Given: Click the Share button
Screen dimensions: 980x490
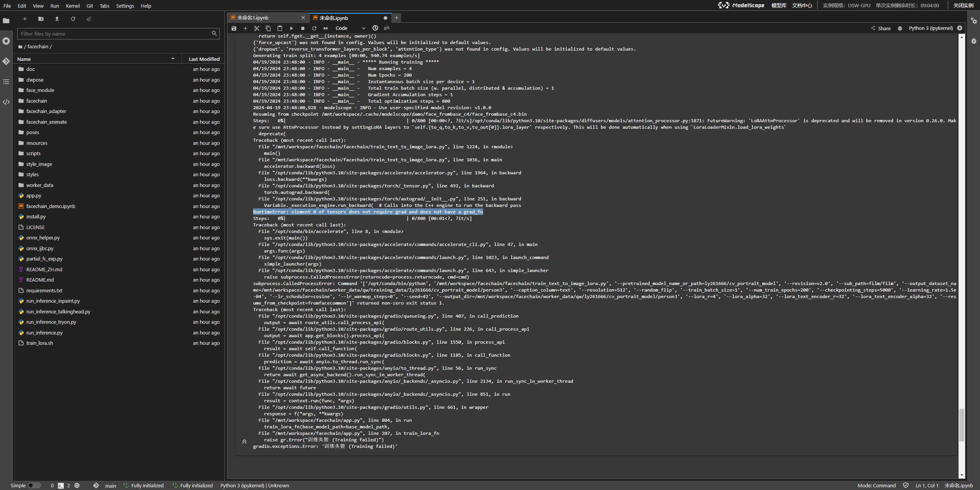Looking at the screenshot, I should click(881, 28).
